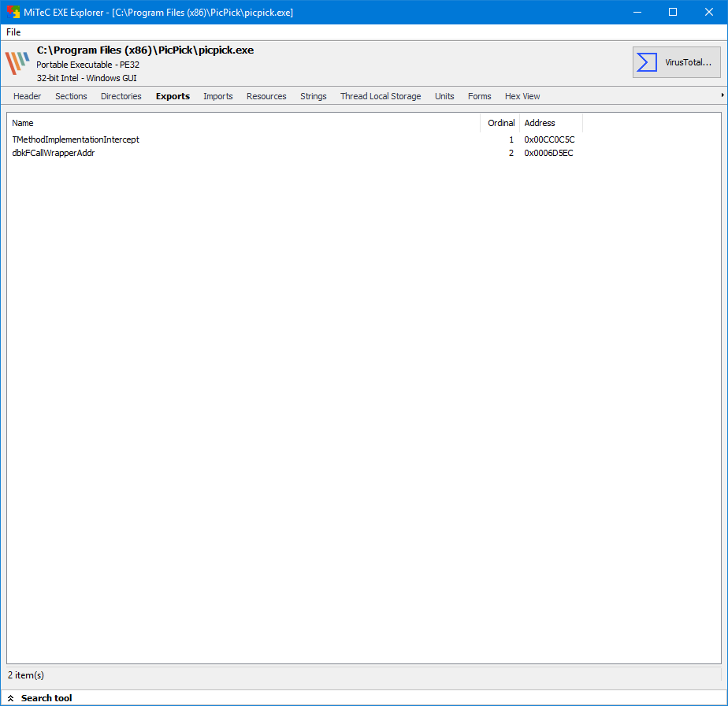Click the tab strip overflow arrow
Viewport: 728px width, 706px height.
pos(722,95)
